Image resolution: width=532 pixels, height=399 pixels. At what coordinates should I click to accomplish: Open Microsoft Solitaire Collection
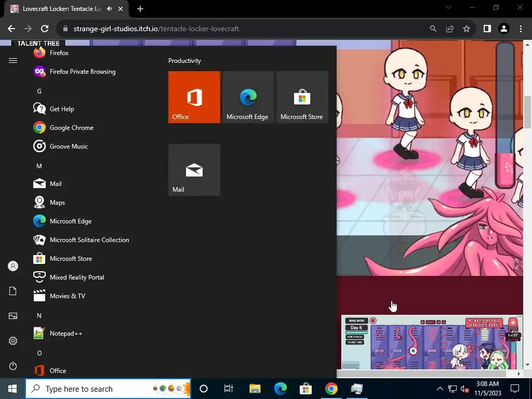point(81,240)
